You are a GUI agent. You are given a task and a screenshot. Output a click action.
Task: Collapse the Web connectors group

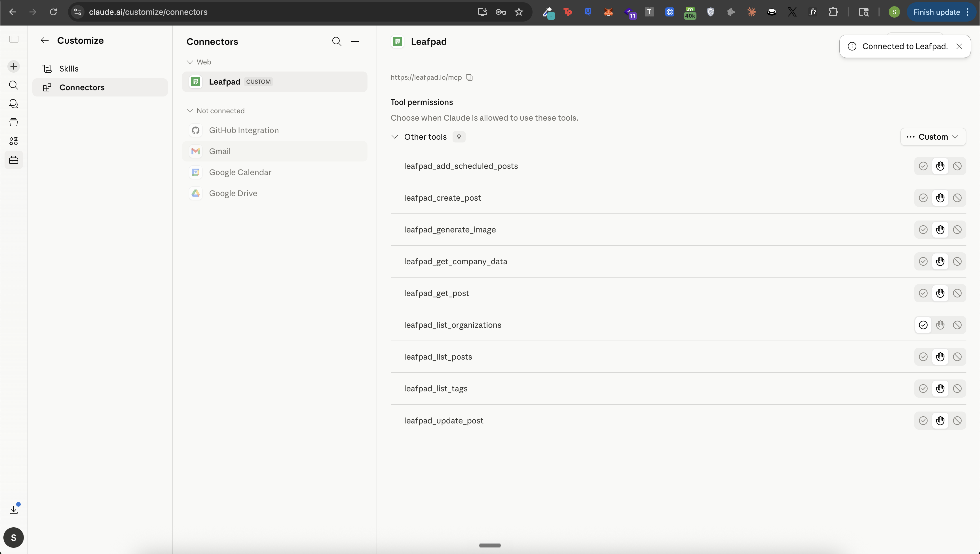(190, 62)
